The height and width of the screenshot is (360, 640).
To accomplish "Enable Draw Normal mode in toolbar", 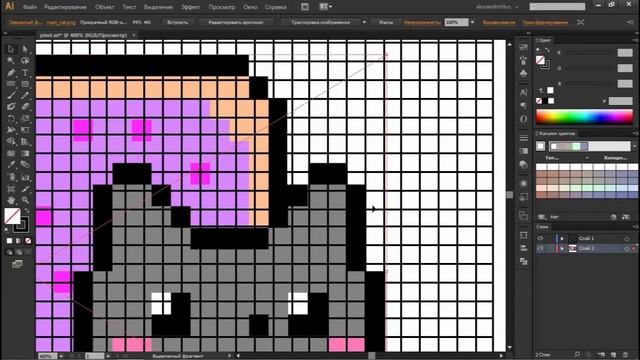I will [x=9, y=252].
